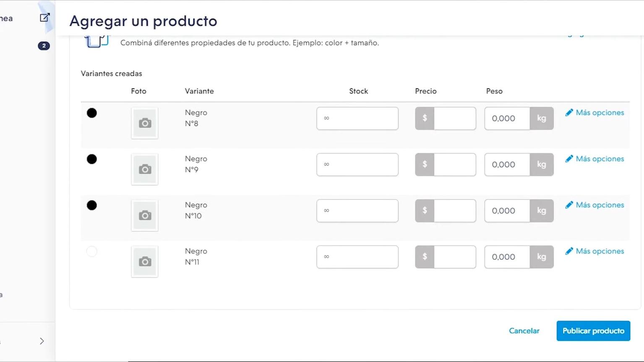
Task: Click Publicar producto button
Action: [593, 331]
